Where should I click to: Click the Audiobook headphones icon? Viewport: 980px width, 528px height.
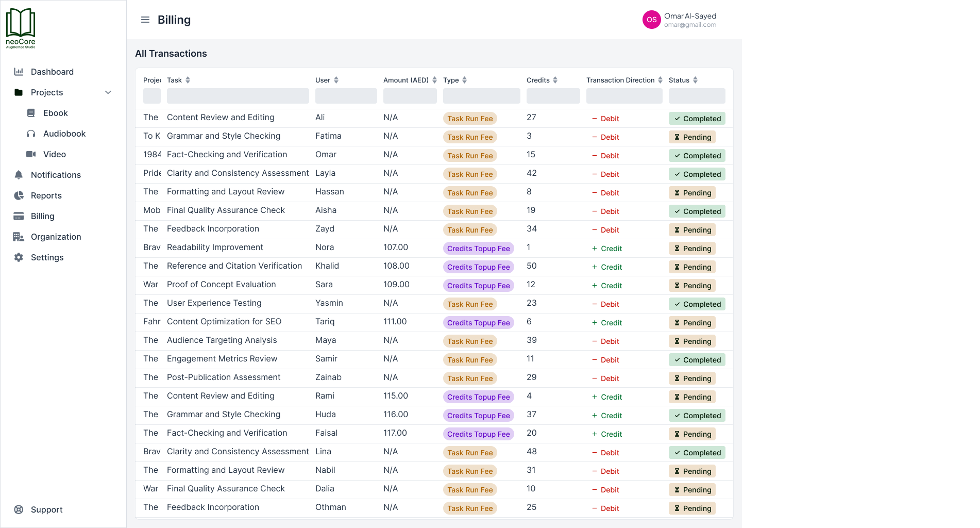(x=31, y=134)
